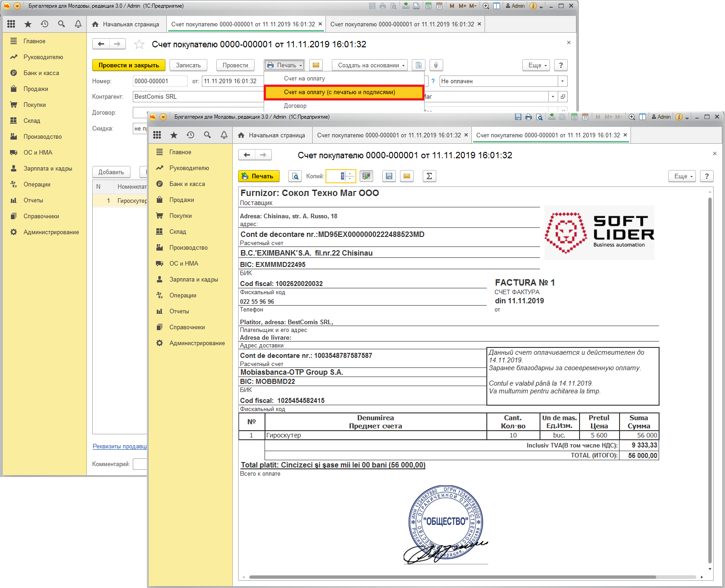Close active Счет покупателю tab in front window
725x588 pixels.
click(625, 135)
